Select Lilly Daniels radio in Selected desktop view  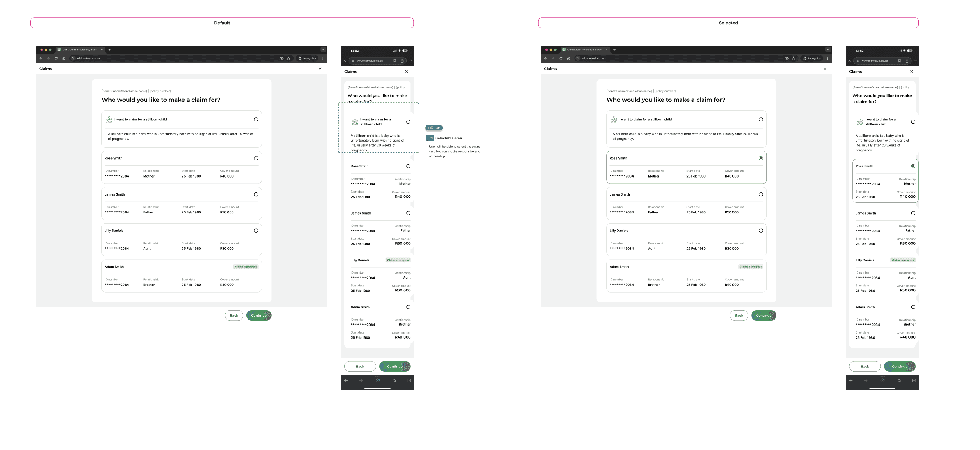[761, 230]
